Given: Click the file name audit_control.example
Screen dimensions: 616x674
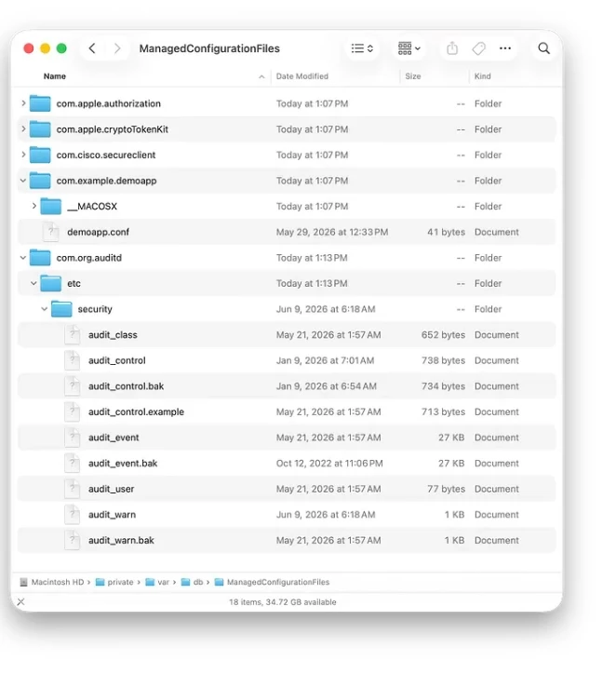Looking at the screenshot, I should pos(136,411).
